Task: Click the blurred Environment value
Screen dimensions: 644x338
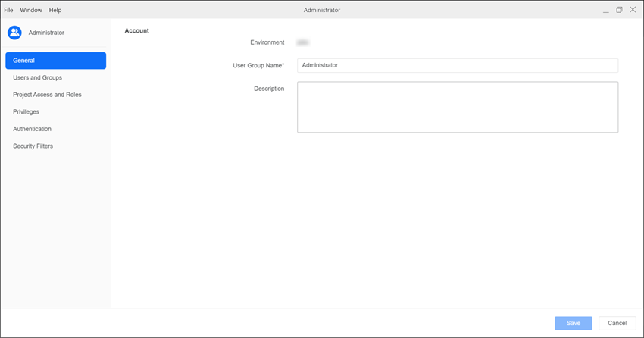Action: click(303, 42)
